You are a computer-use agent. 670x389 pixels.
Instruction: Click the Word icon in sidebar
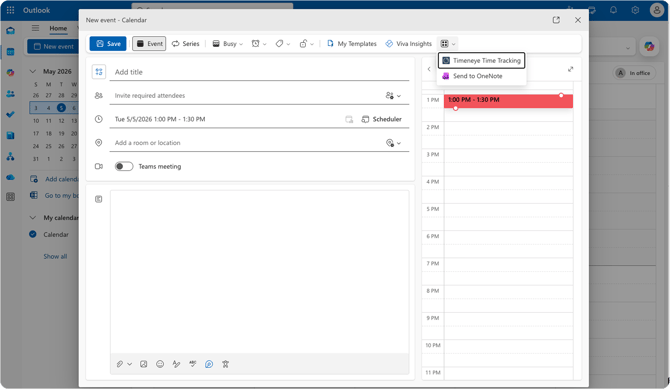(x=11, y=136)
